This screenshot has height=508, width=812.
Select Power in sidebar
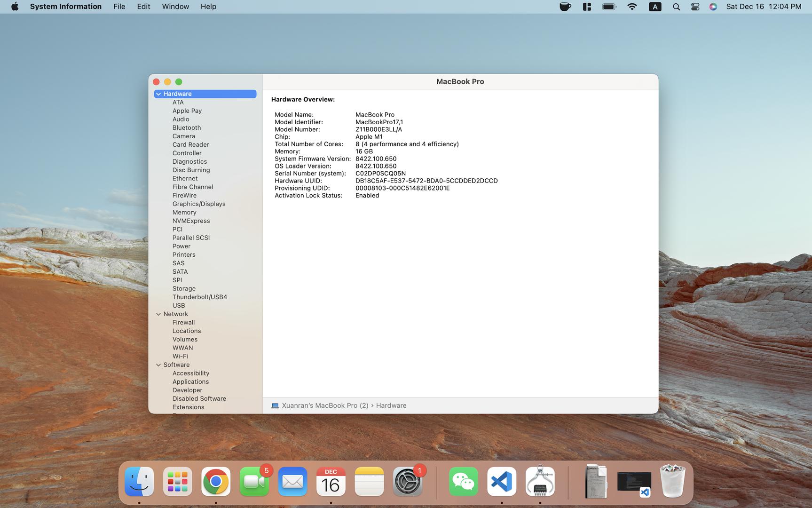(x=181, y=246)
